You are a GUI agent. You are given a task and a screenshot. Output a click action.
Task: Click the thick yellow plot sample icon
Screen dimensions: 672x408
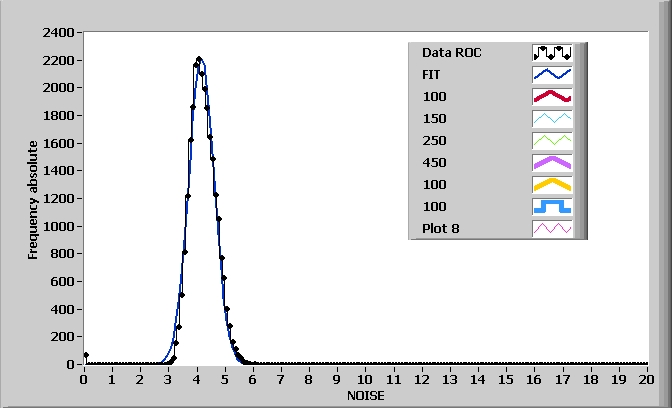pyautogui.click(x=552, y=184)
